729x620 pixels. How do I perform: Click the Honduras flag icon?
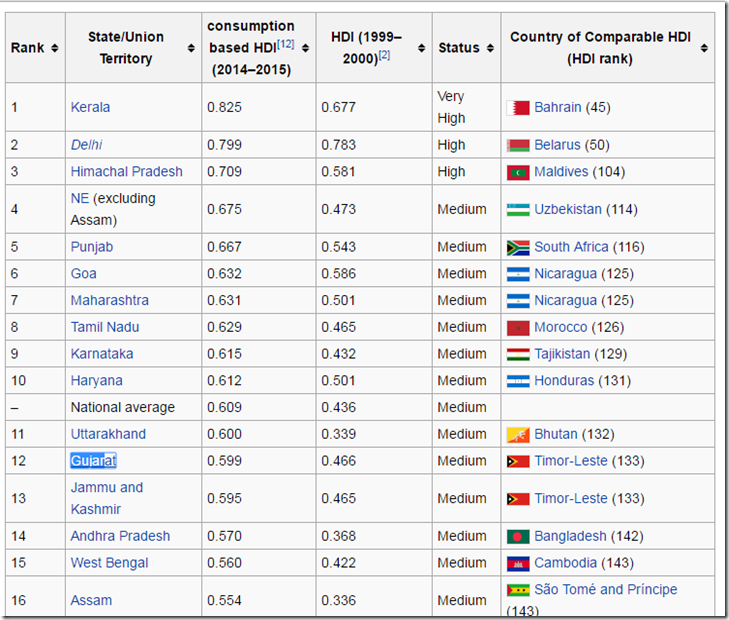tap(518, 382)
